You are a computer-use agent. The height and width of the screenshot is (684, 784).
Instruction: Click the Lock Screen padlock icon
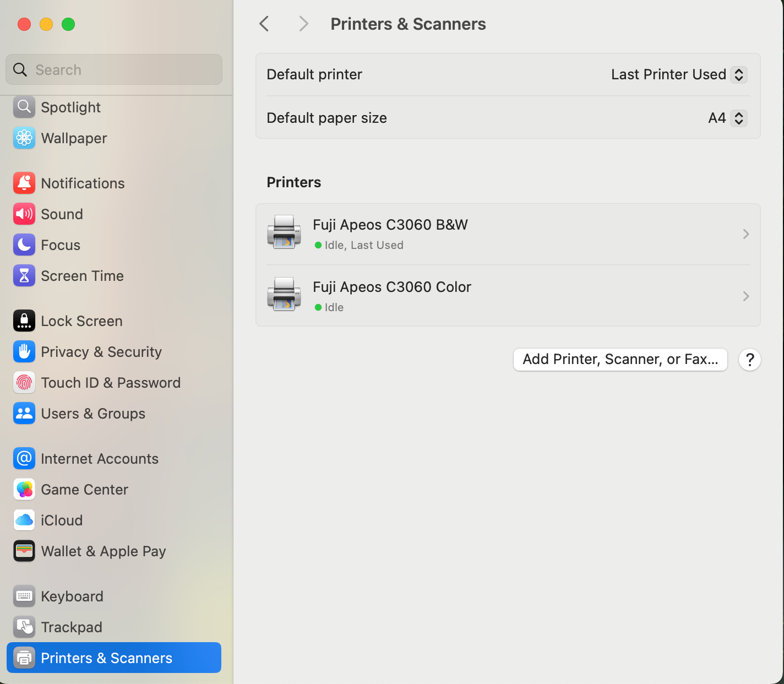pyautogui.click(x=24, y=321)
